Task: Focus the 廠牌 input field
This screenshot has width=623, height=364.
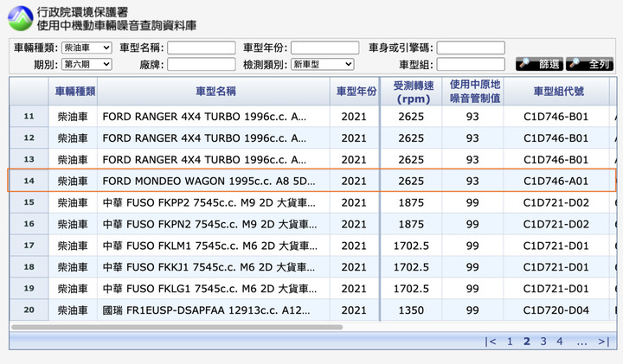Action: click(x=202, y=64)
